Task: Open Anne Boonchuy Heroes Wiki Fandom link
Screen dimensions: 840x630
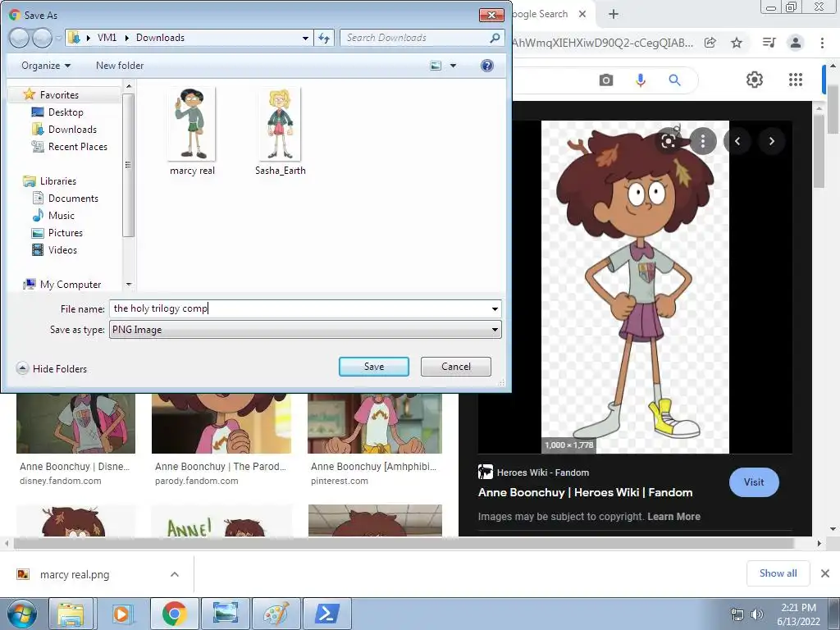Action: pos(585,492)
